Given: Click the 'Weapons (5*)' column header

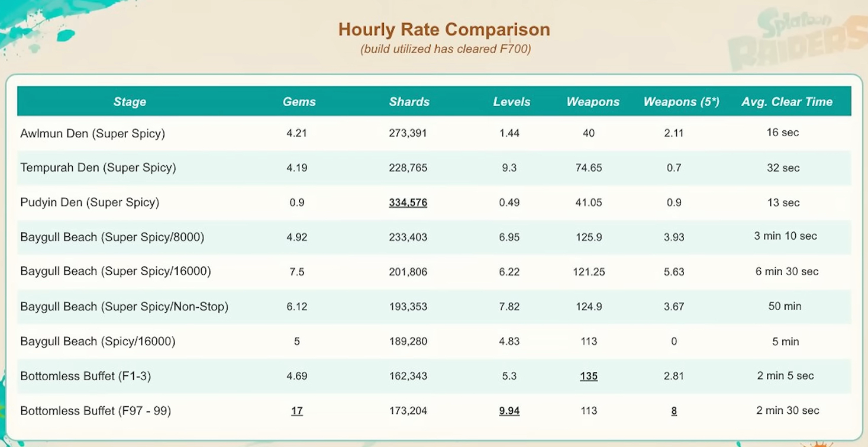Looking at the screenshot, I should [682, 102].
